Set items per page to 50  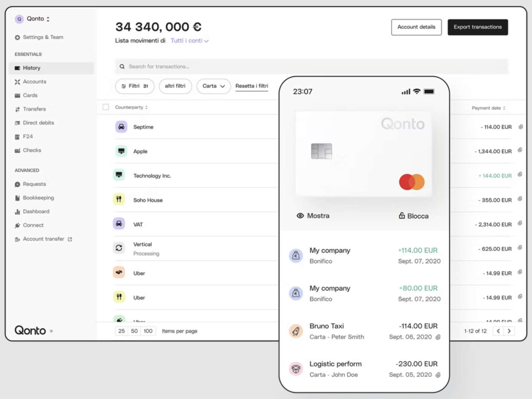(135, 331)
